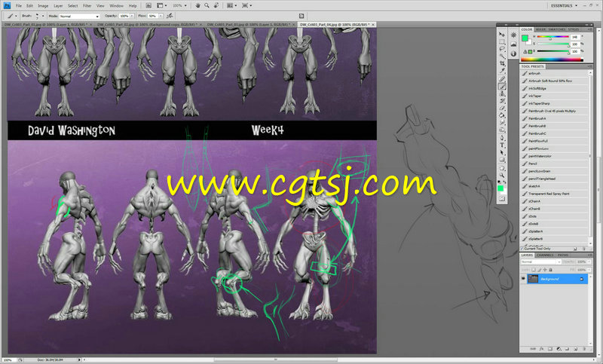This screenshot has height=364, width=603.
Task: Add layer style fx icon
Action: click(541, 349)
